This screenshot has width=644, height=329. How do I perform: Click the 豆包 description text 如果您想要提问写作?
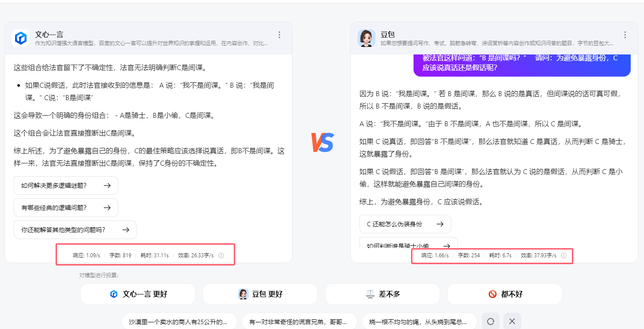click(497, 43)
